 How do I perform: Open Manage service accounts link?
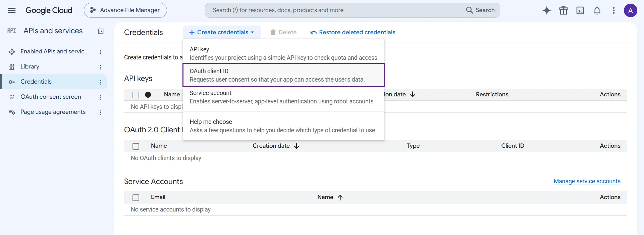coord(587,181)
